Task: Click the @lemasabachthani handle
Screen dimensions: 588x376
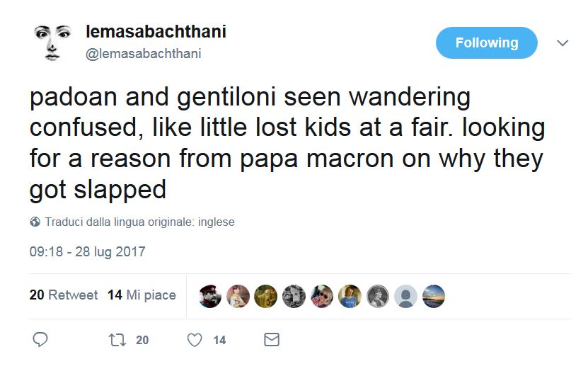Action: (143, 54)
